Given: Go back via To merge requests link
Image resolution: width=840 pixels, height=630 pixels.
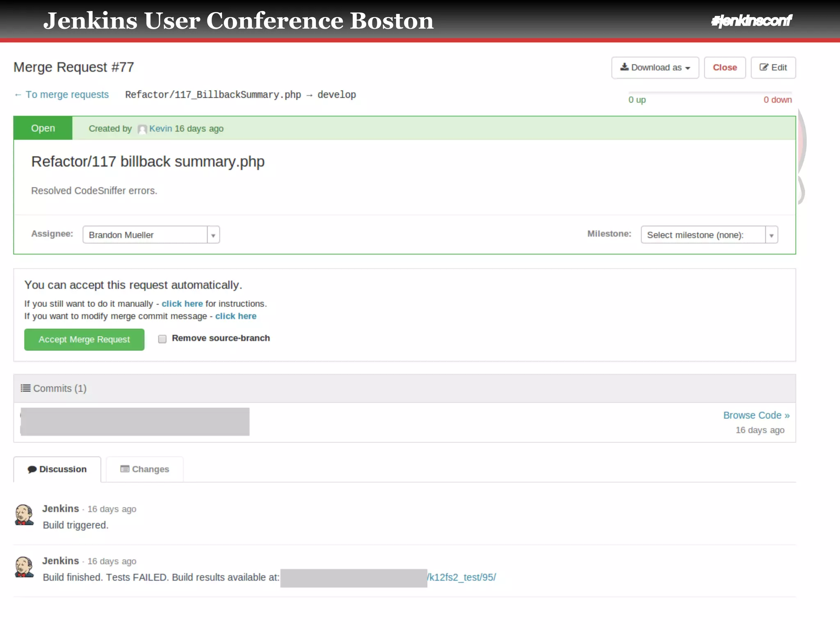Looking at the screenshot, I should (62, 95).
